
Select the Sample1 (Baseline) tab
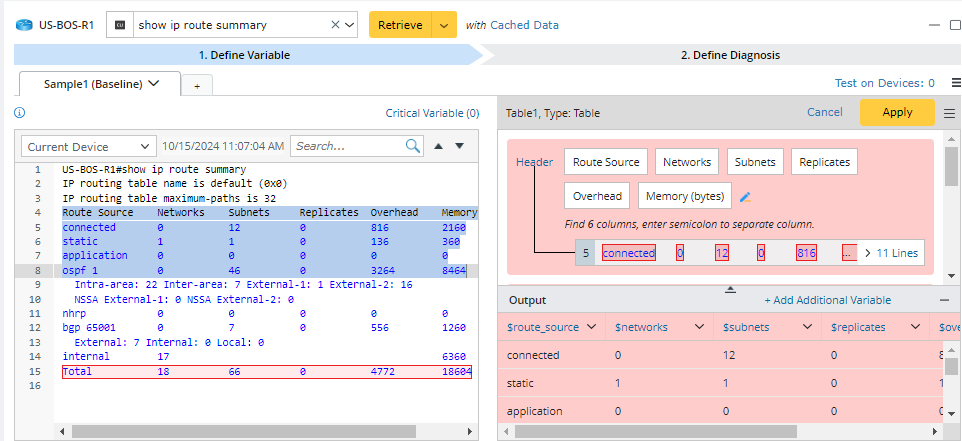point(100,84)
